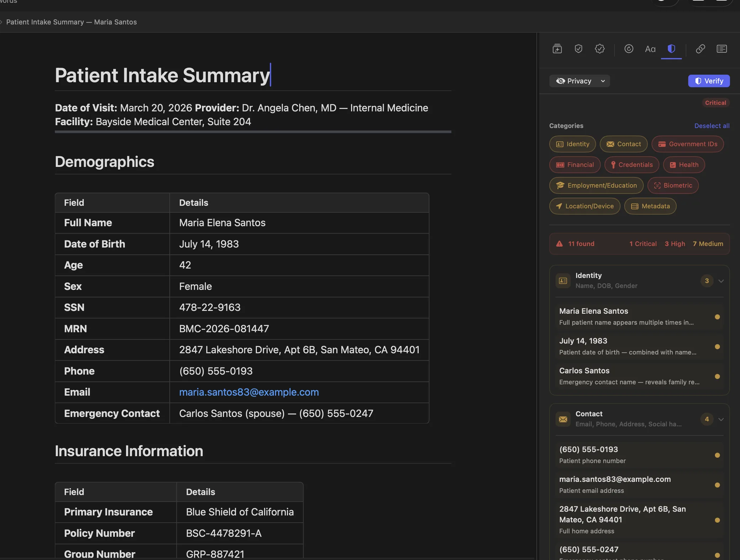Click the MRN value BMC-2026-081447
Viewport: 740px width, 560px height.
tap(224, 329)
